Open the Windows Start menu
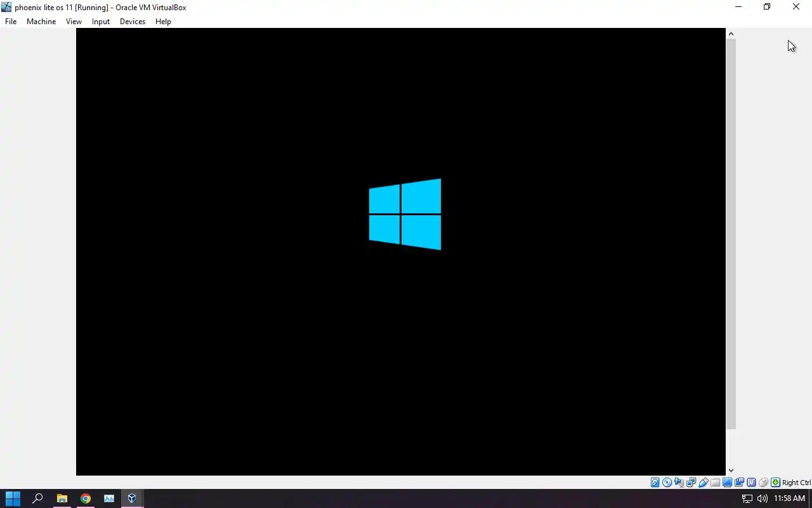812x508 pixels. pos(13,498)
